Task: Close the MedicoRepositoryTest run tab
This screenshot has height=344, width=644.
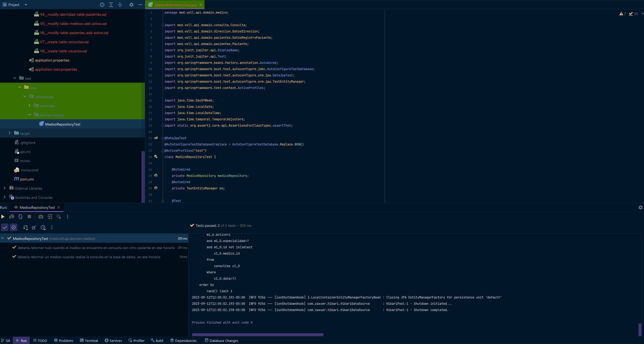Action: point(59,207)
